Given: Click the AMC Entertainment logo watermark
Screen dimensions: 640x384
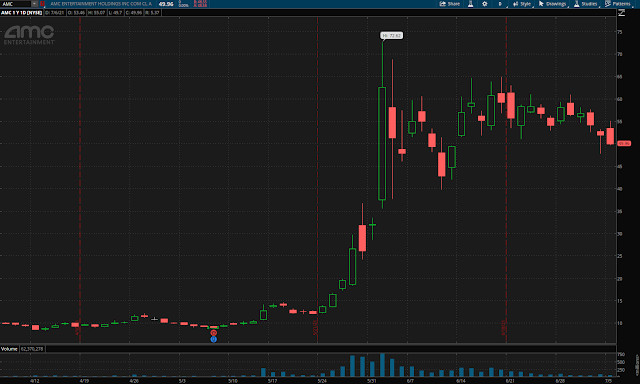Looking at the screenshot, I should [x=29, y=35].
